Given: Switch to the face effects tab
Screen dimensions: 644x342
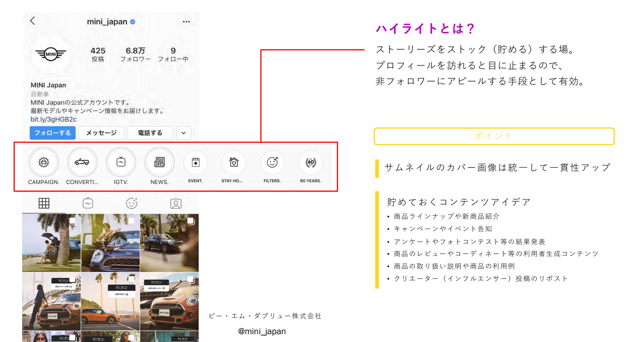Looking at the screenshot, I should pyautogui.click(x=132, y=203).
